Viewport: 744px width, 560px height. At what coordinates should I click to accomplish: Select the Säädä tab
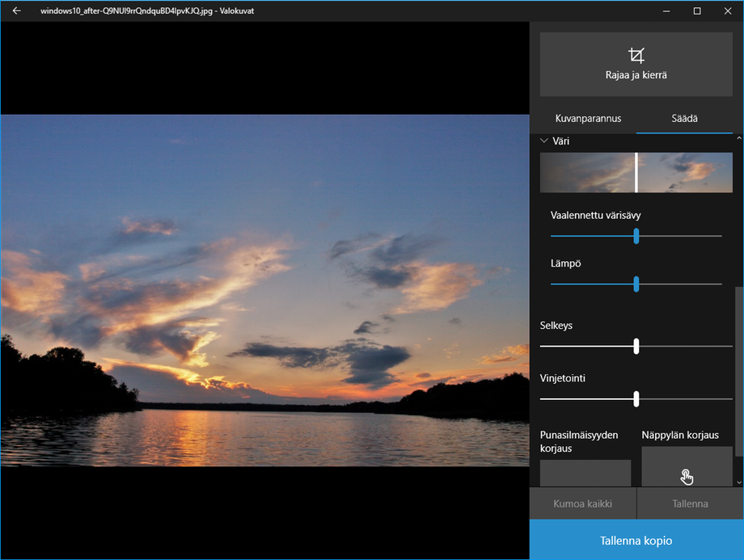tap(684, 118)
